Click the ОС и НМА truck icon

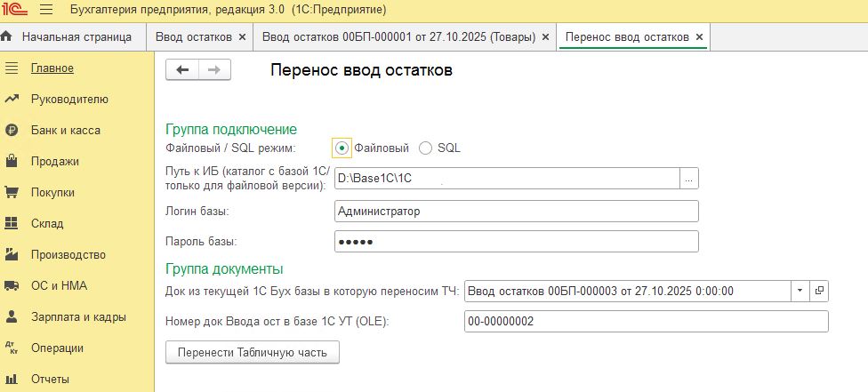pyautogui.click(x=12, y=285)
